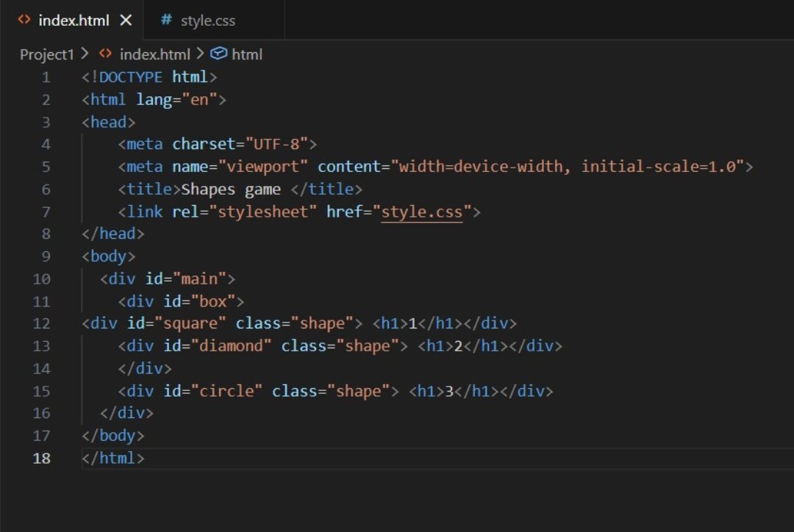Click the "Shapes game" title text
Image resolution: width=794 pixels, height=532 pixels.
(x=231, y=190)
